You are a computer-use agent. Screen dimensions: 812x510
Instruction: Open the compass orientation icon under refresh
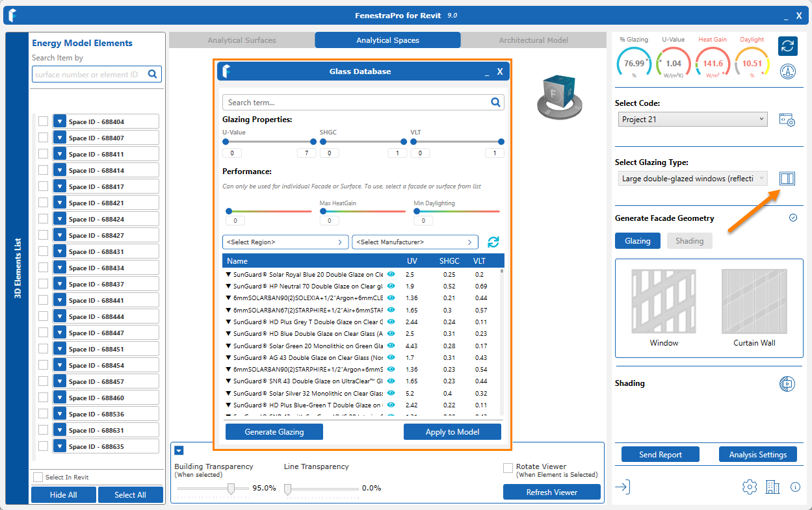pos(788,71)
